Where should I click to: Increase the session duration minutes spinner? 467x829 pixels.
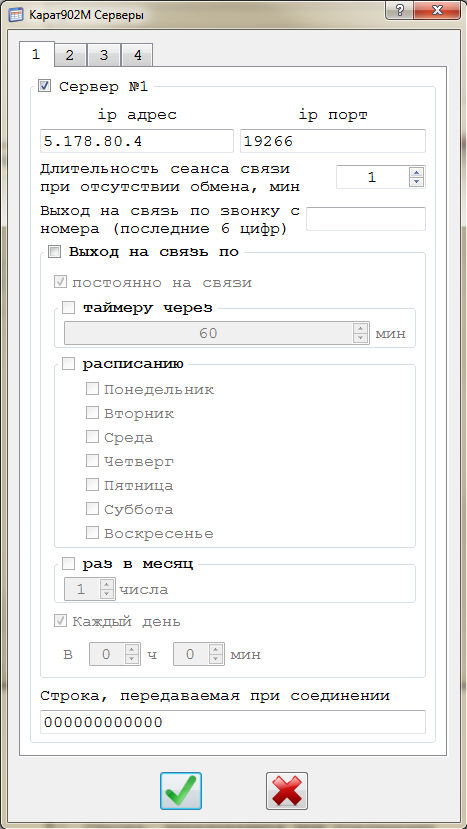[x=417, y=172]
